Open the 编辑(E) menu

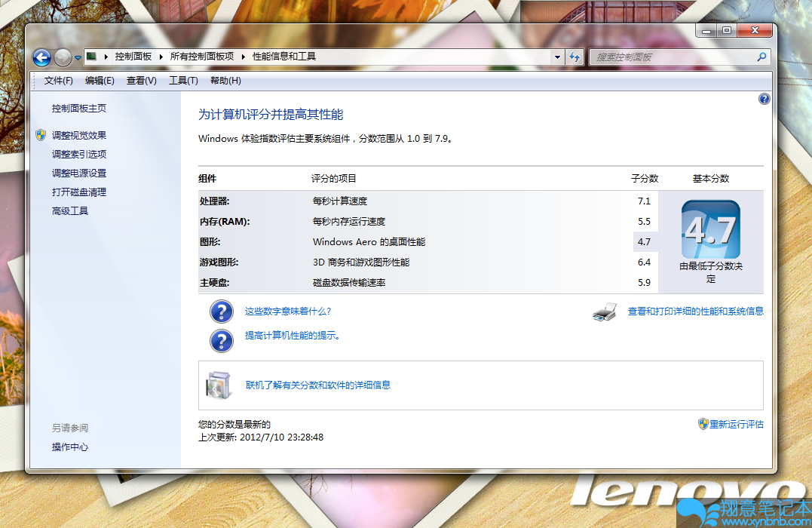(x=100, y=81)
